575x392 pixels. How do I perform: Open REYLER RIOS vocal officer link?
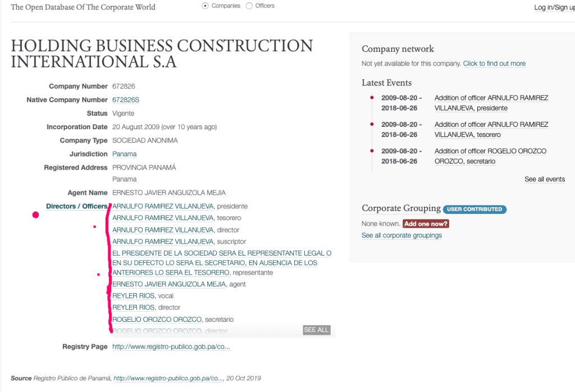pos(134,296)
